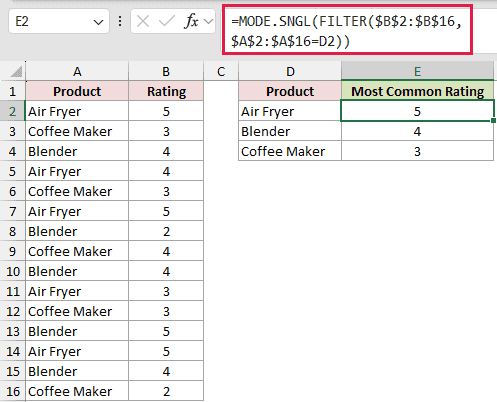Select cell A16 containing Coffee Maker
497x402 pixels.
tap(77, 391)
